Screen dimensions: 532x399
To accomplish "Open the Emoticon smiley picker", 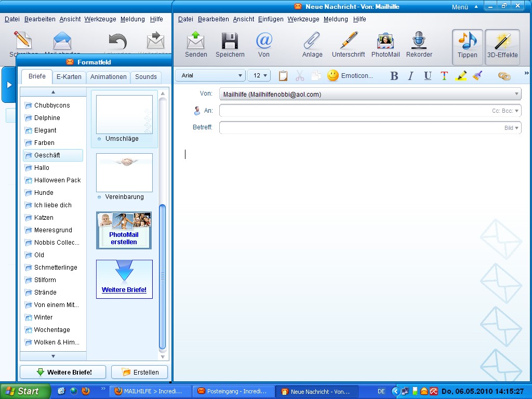I will coord(350,76).
